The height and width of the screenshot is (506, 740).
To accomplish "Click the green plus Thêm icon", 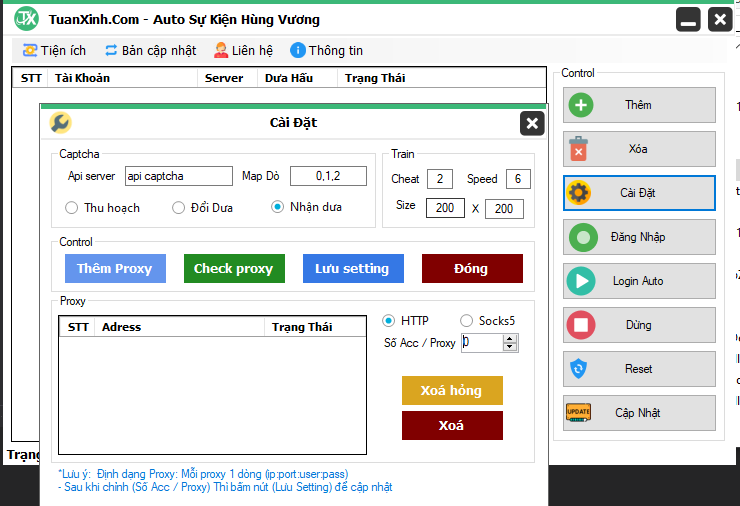I will coord(580,105).
